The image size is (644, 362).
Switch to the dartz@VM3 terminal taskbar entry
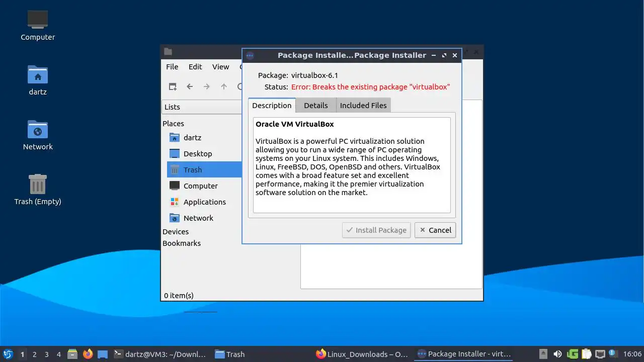pos(160,354)
